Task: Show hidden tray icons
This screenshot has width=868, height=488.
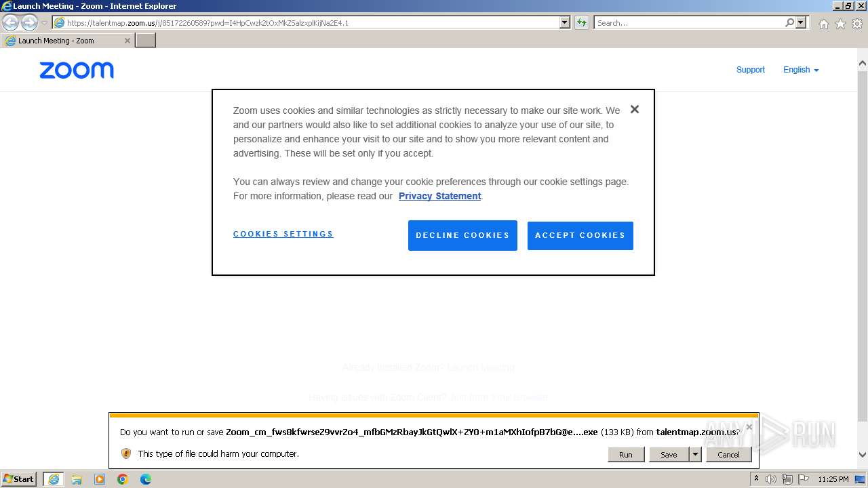Action: (756, 479)
